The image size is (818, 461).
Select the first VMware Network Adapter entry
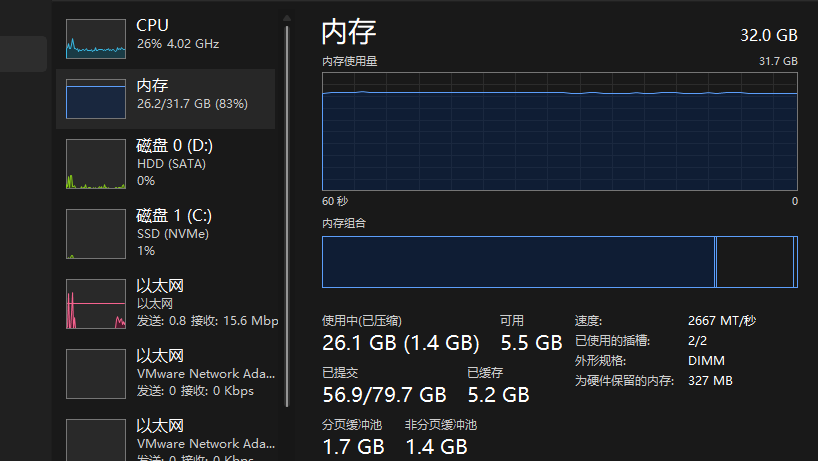(165, 373)
